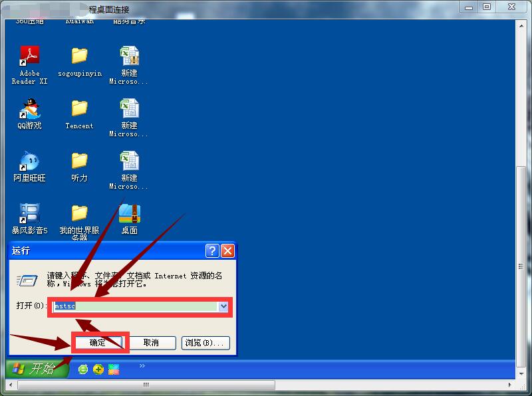532x396 pixels.
Task: Click the yellow-green plus quick launch icon
Action: pyautogui.click(x=98, y=369)
